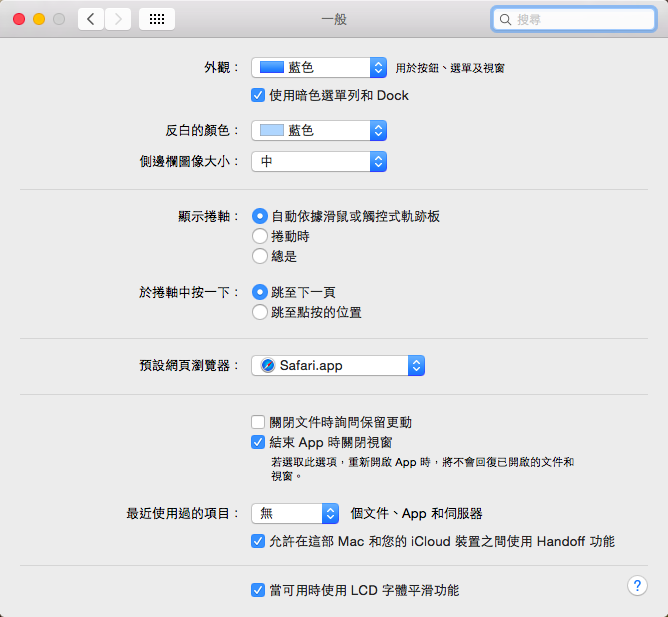Screen dimensions: 668x617
Task: Click the 若選取此選項 explanatory note
Action: (423, 469)
